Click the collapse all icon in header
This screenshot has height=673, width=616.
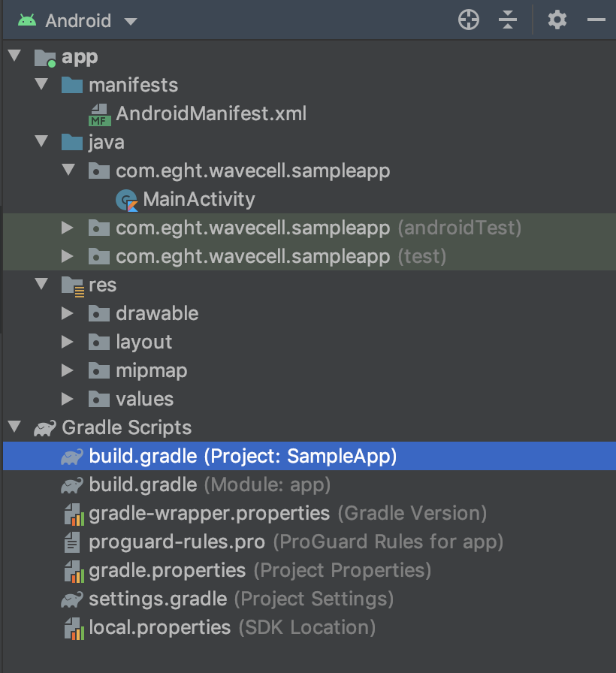point(509,20)
